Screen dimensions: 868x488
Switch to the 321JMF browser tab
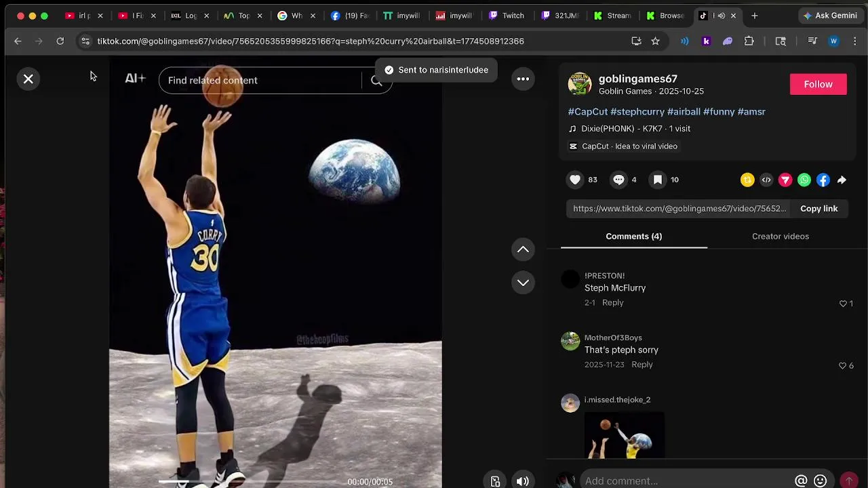tap(559, 16)
